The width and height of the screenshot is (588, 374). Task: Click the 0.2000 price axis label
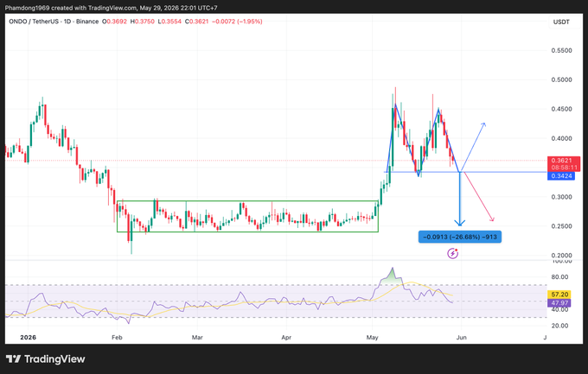pos(561,255)
